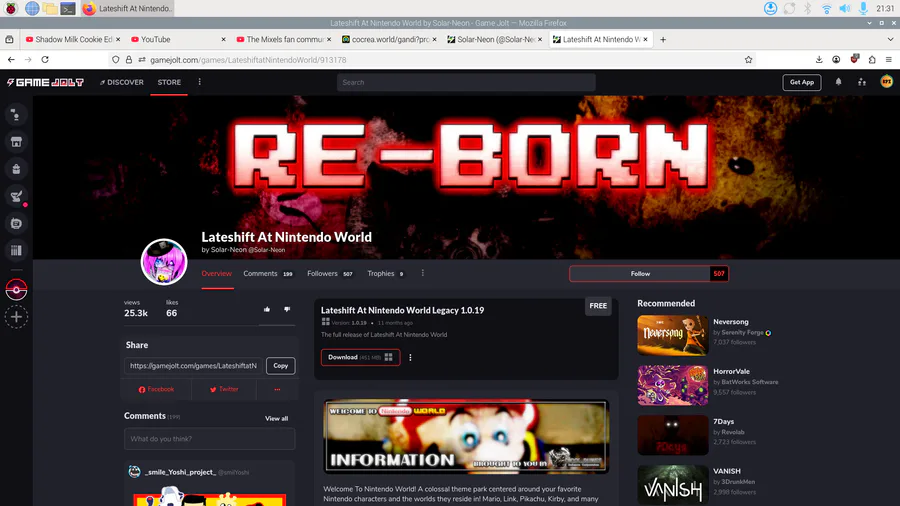Switch to the Trophies tab

click(x=385, y=274)
